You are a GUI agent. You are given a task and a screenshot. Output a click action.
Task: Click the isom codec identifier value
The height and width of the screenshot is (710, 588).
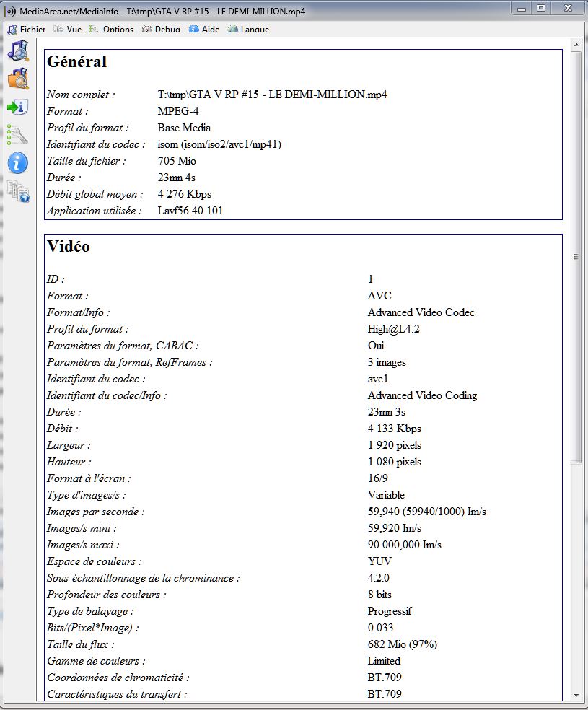(219, 144)
